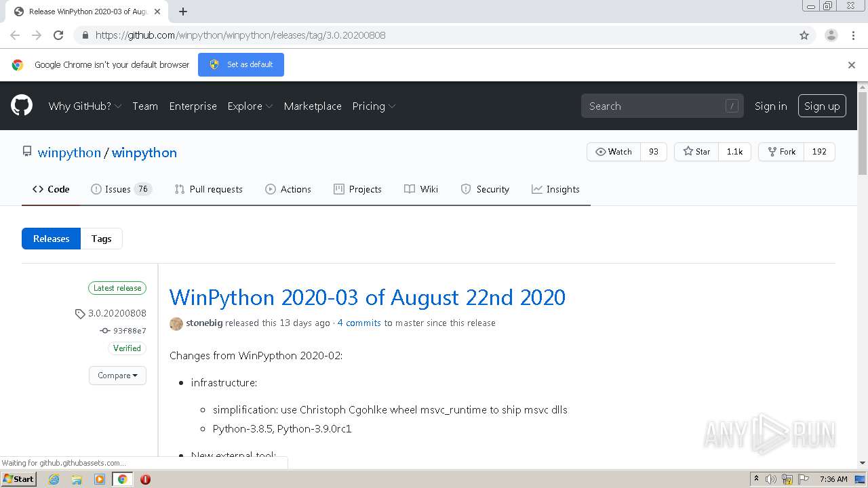Screen dimensions: 868x488
Task: Open the Enterprise header link
Action: pyautogui.click(x=193, y=106)
